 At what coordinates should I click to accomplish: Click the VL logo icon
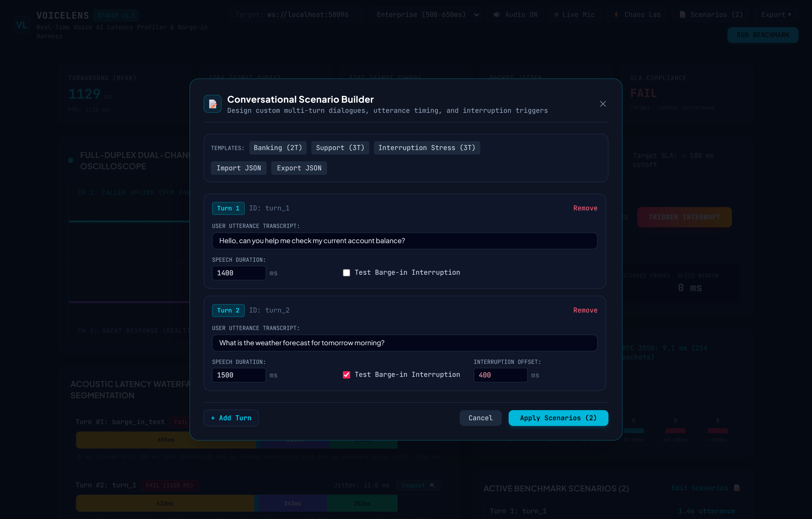(x=22, y=25)
